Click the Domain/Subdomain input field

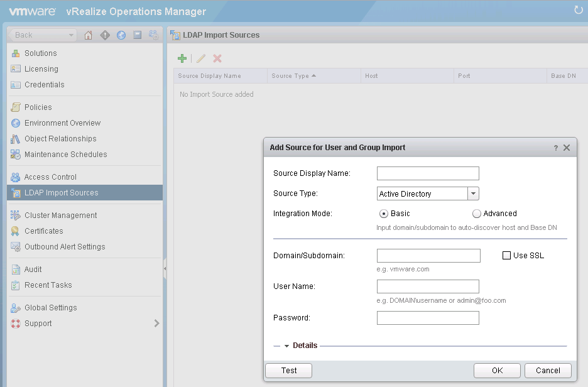tap(428, 255)
